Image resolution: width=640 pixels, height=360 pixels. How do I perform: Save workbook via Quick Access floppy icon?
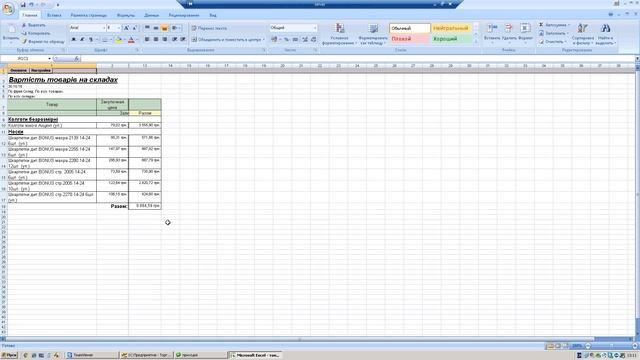(23, 4)
